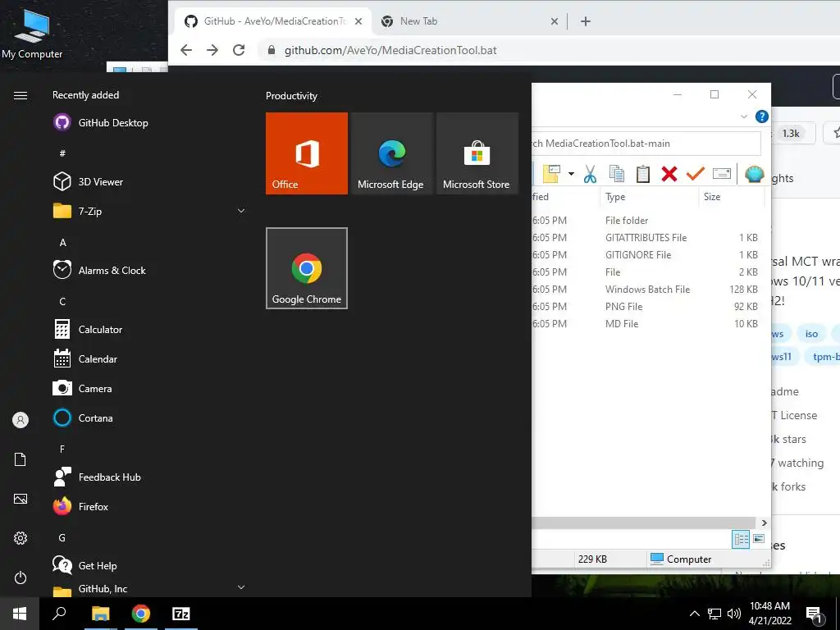Close the GitHub browser tab
Screen dimensions: 840x630
click(x=358, y=21)
